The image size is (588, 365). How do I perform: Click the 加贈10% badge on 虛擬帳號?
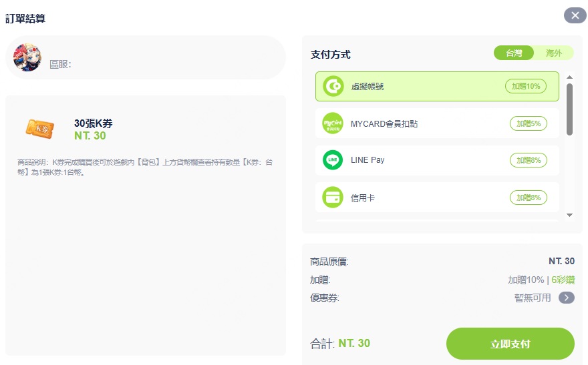[x=526, y=87]
